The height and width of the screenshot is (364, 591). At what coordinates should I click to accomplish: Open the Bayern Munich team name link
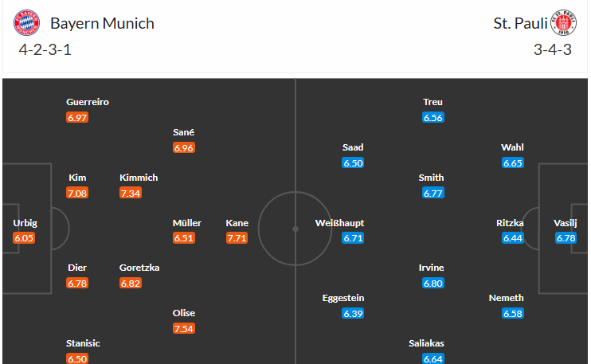pos(102,23)
